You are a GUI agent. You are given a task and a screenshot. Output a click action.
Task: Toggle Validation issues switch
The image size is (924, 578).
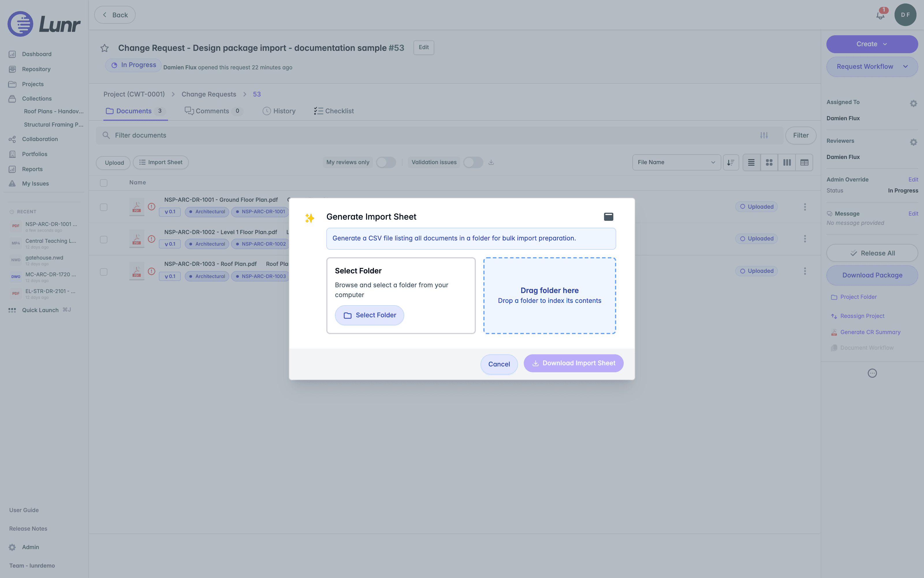(473, 162)
